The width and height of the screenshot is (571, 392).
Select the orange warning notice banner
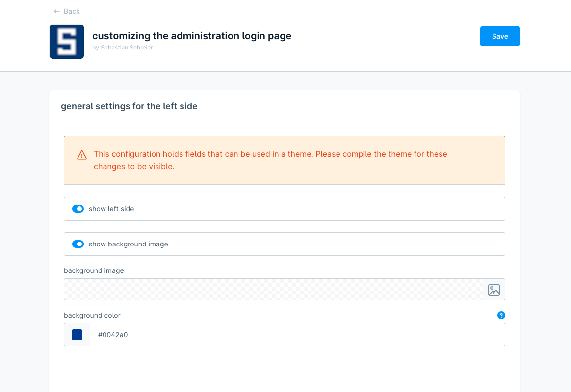coord(285,160)
